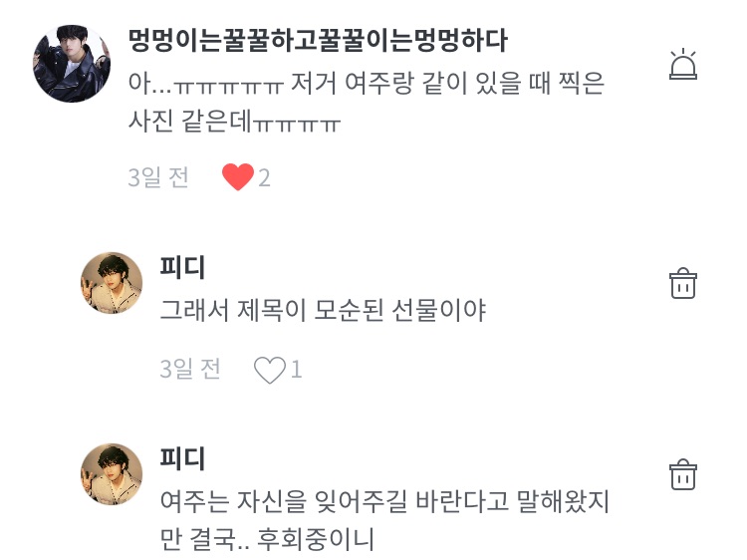The height and width of the screenshot is (560, 747).
Task: Report the top comment with siren icon
Action: coord(682,64)
